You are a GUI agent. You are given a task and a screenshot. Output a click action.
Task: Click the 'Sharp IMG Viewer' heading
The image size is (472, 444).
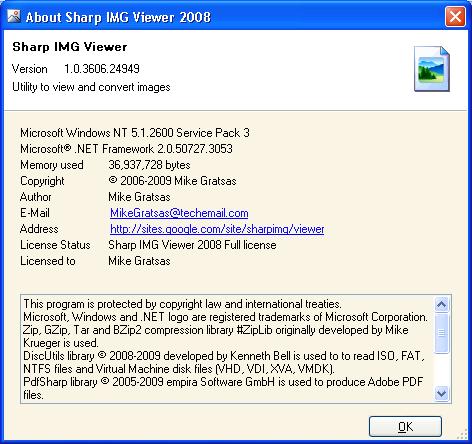(x=70, y=47)
